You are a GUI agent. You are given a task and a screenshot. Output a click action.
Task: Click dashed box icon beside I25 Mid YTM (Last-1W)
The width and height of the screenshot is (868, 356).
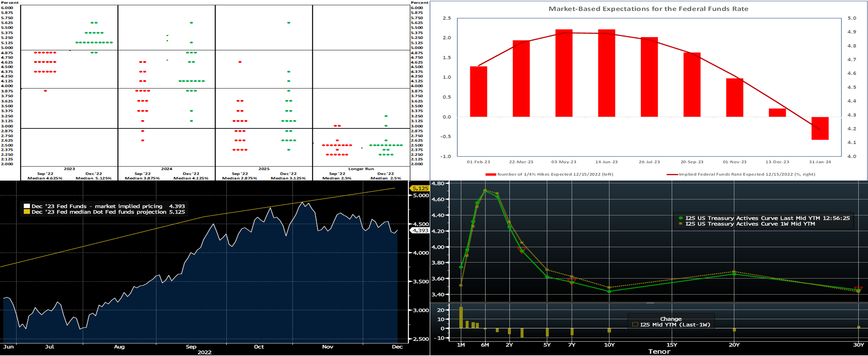point(635,325)
